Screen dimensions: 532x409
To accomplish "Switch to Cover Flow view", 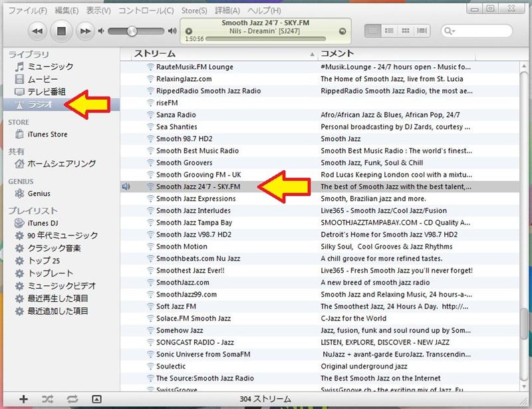I will 422,31.
